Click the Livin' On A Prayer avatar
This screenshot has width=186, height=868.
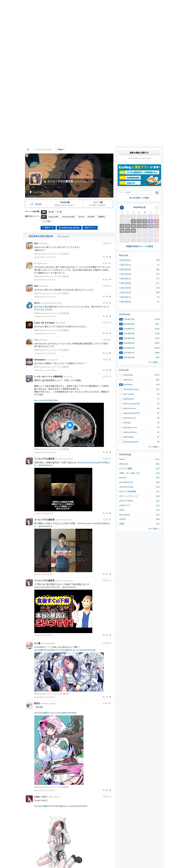[29, 325]
